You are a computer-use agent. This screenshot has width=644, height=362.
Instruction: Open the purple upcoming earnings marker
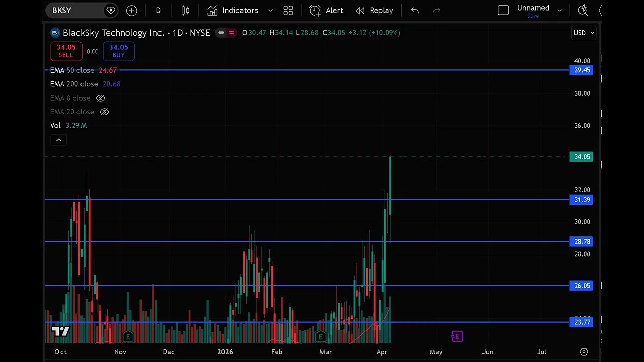click(457, 336)
